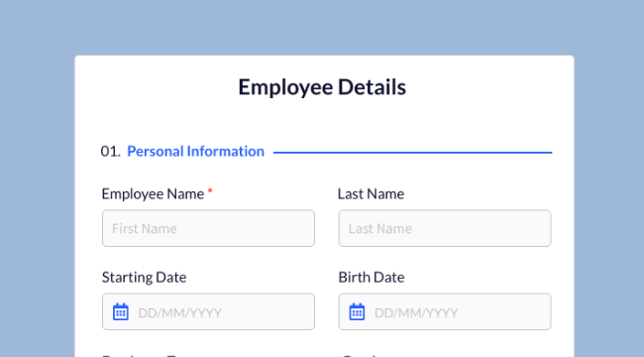Click the Employee Details heading
The height and width of the screenshot is (357, 644).
click(x=322, y=87)
